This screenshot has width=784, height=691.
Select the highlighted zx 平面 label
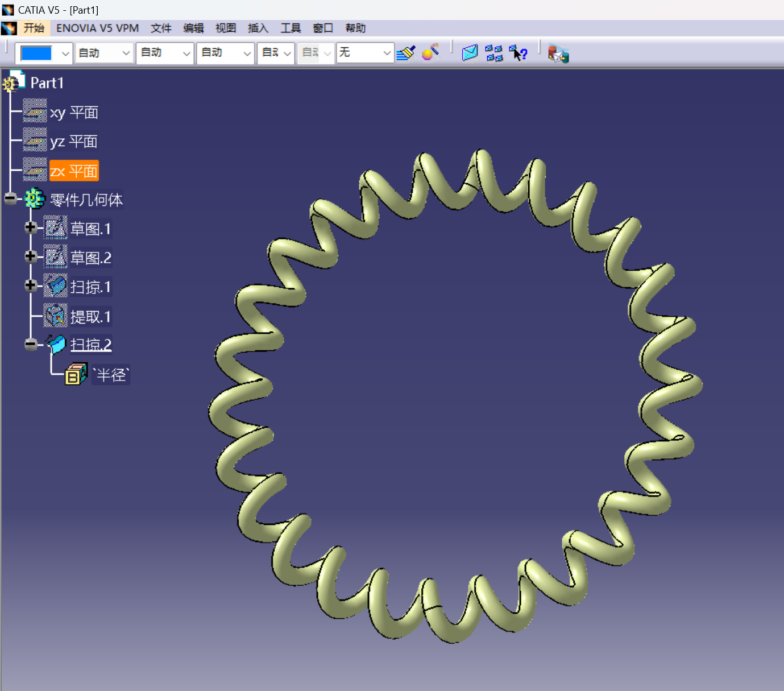(x=74, y=171)
